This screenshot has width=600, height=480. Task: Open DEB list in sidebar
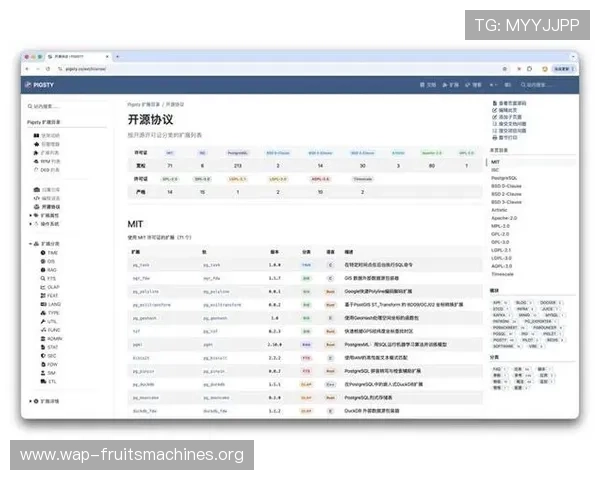(46, 170)
